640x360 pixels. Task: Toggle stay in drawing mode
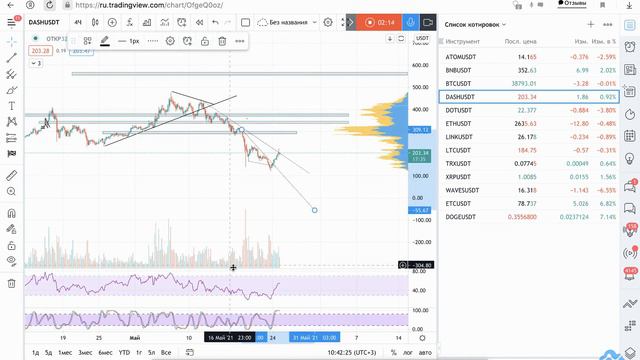[11, 229]
